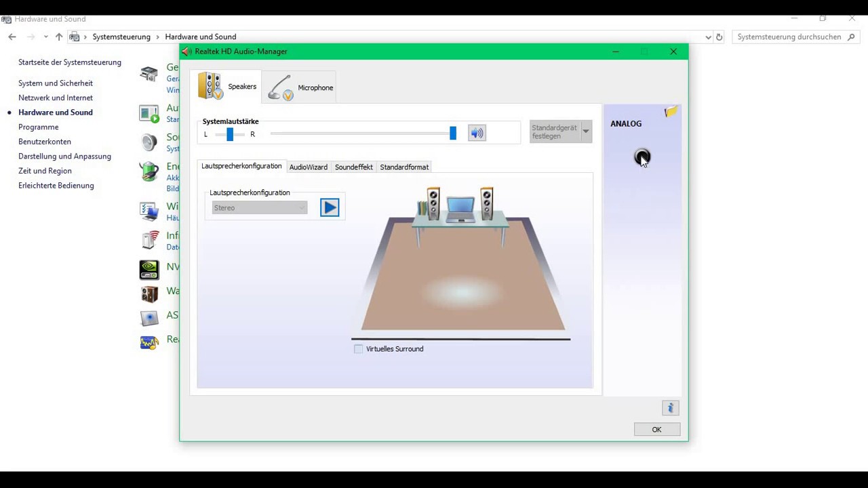Minimize the Realtek HD Audio-Manager window

[616, 52]
